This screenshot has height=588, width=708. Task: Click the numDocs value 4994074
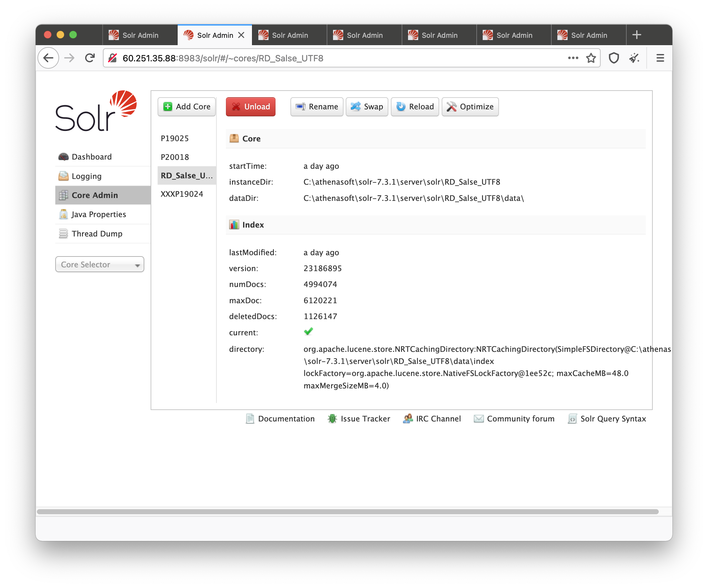click(x=320, y=284)
